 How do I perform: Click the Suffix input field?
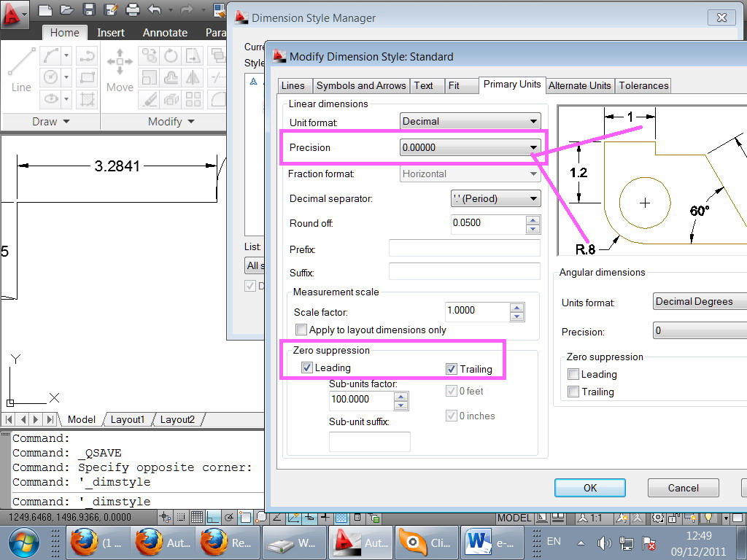(x=465, y=271)
